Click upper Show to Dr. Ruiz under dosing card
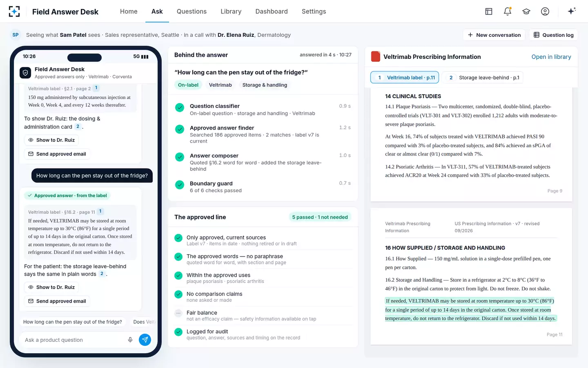The height and width of the screenshot is (368, 588). coord(51,140)
